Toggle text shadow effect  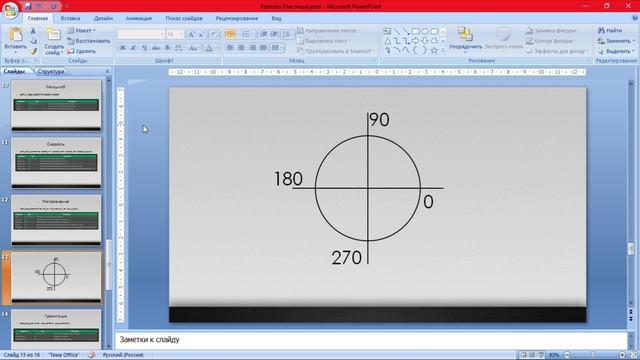click(x=167, y=48)
